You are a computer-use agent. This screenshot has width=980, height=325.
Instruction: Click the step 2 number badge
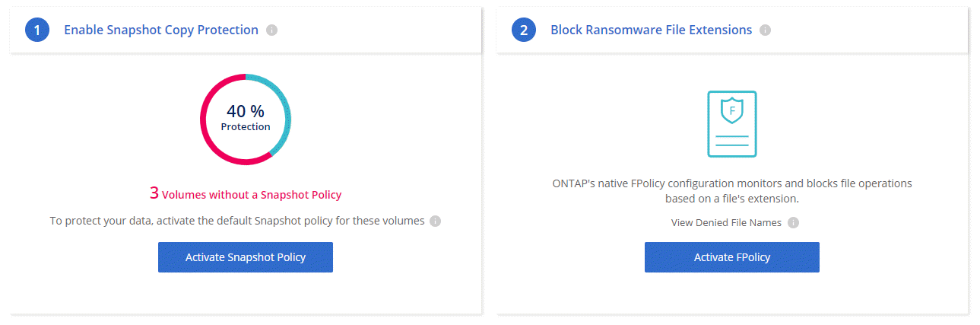(x=524, y=30)
